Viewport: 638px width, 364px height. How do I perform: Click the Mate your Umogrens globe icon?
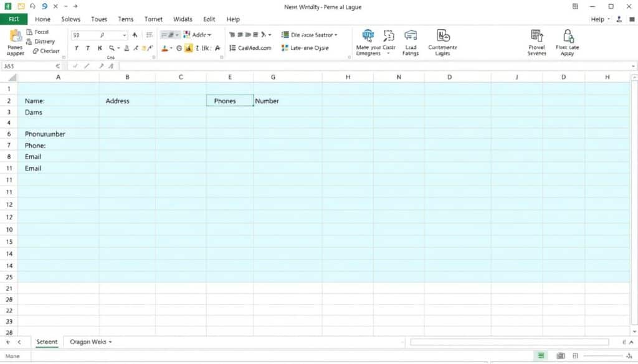368,35
